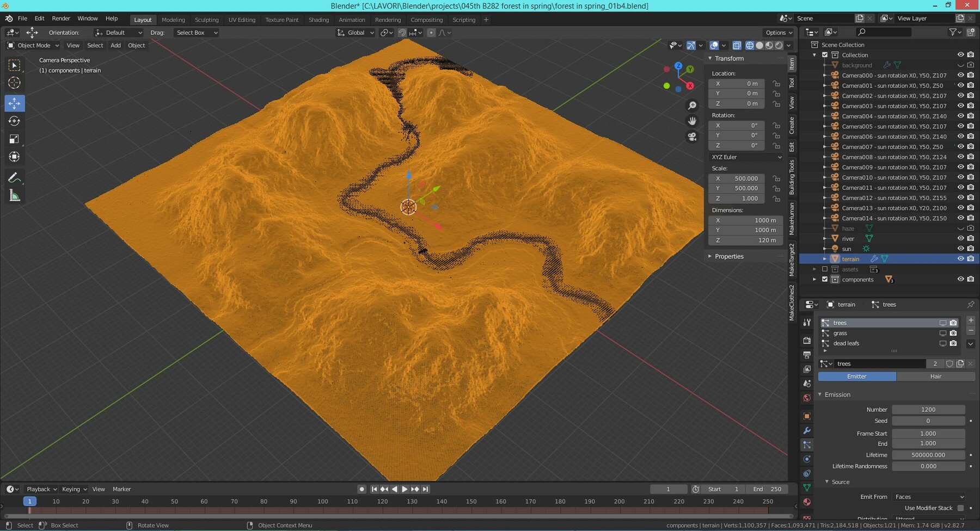Uncheck the components collection checkbox
The height and width of the screenshot is (531, 980).
click(825, 279)
